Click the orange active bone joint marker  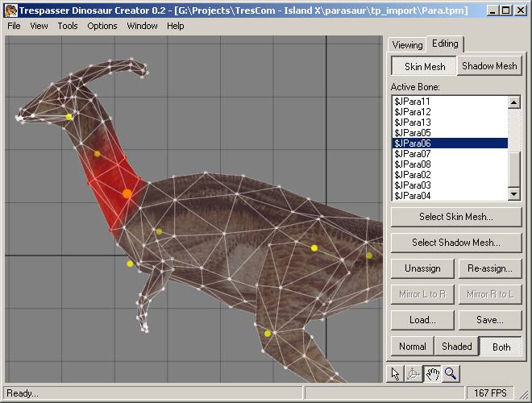tap(127, 193)
